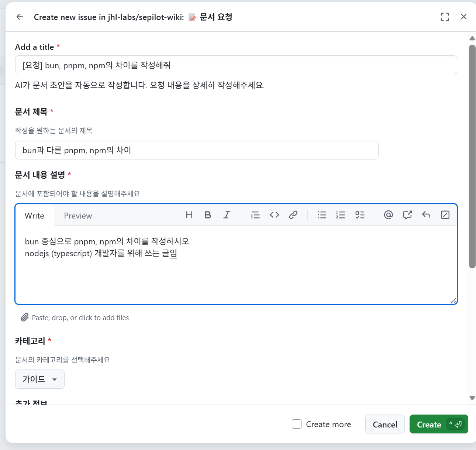Screen dimensions: 476x450
Task: Click the 문서 제목 input field
Action: click(x=197, y=150)
